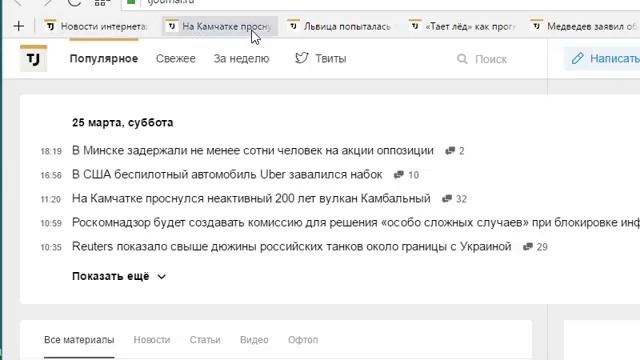Select Все материалы filter tab

click(79, 340)
